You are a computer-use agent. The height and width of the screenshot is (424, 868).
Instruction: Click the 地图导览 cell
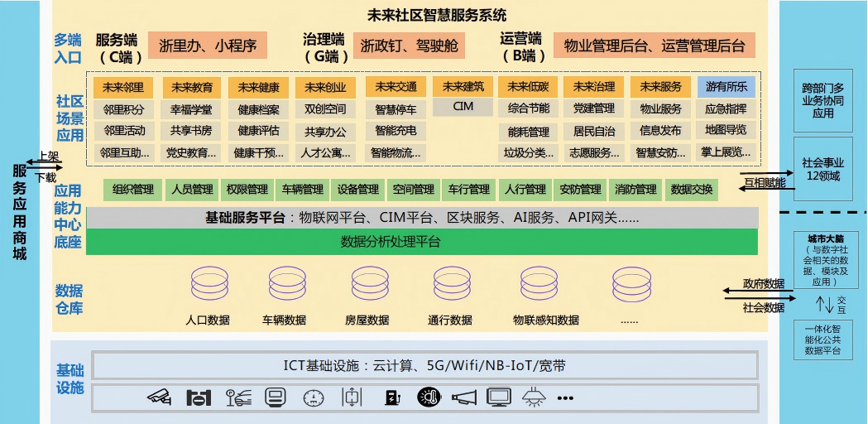[x=727, y=130]
